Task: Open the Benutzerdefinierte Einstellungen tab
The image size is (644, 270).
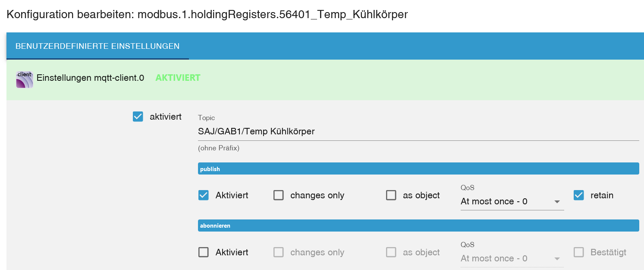Action: [97, 46]
